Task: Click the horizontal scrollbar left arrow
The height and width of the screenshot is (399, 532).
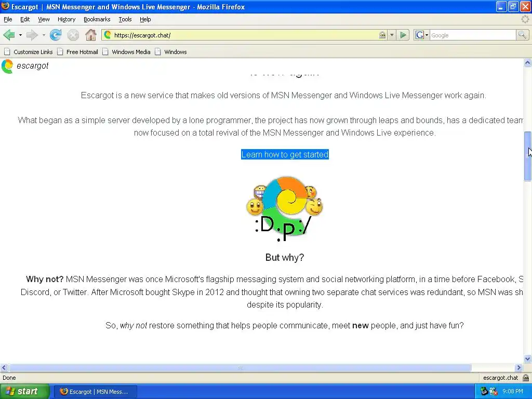Action: [4, 367]
